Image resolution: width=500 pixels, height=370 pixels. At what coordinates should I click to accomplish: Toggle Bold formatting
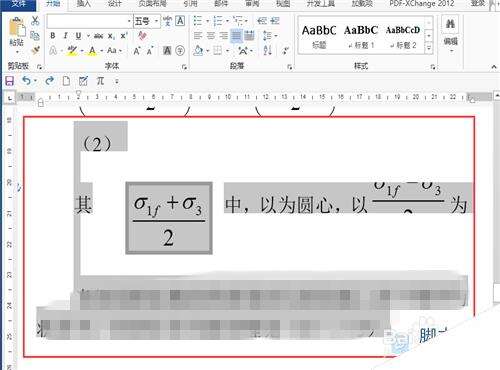[53, 35]
